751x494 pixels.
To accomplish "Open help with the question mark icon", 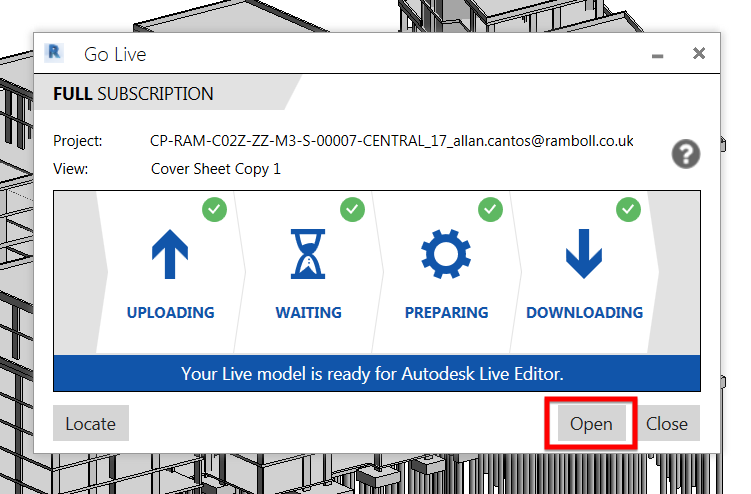I will 685,154.
